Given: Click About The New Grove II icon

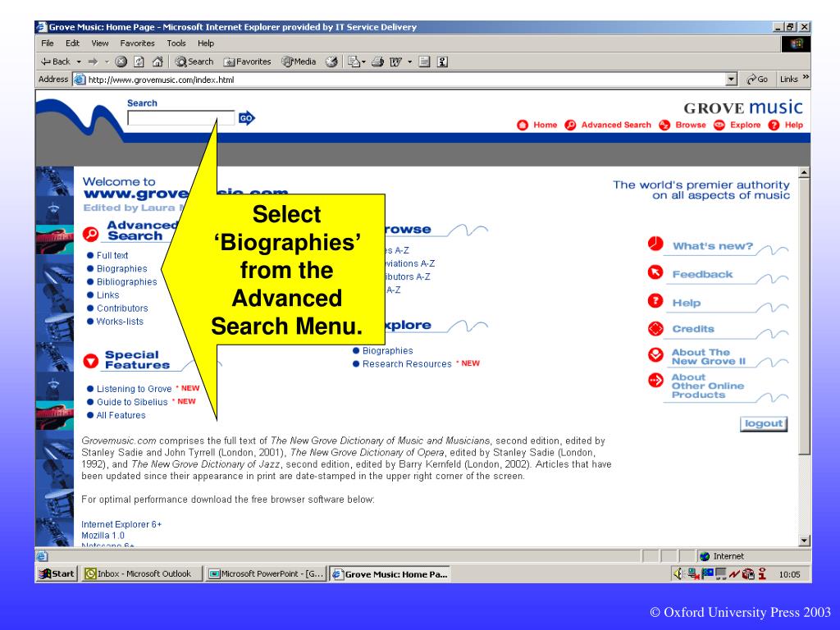Looking at the screenshot, I should 655,354.
